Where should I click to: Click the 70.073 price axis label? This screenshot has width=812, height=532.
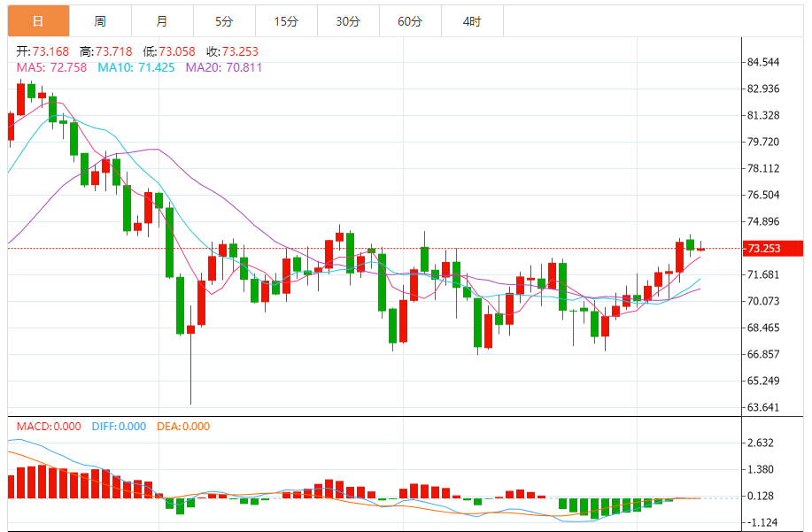(x=763, y=301)
